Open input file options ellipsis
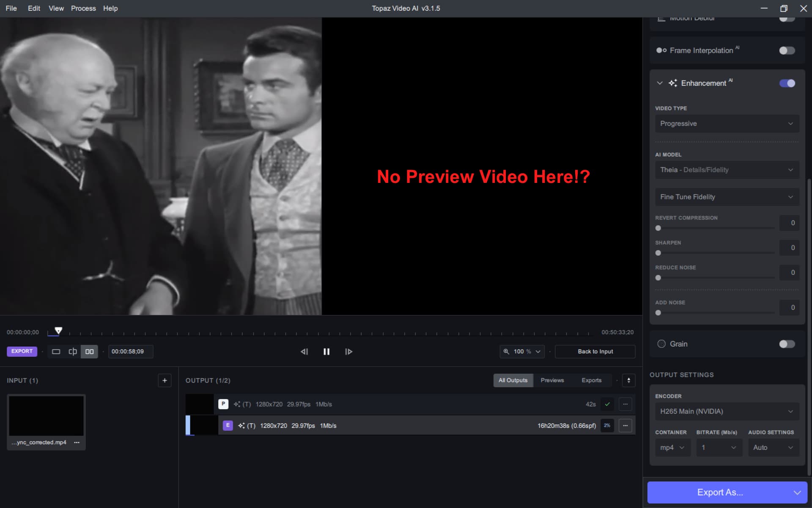 pyautogui.click(x=77, y=442)
